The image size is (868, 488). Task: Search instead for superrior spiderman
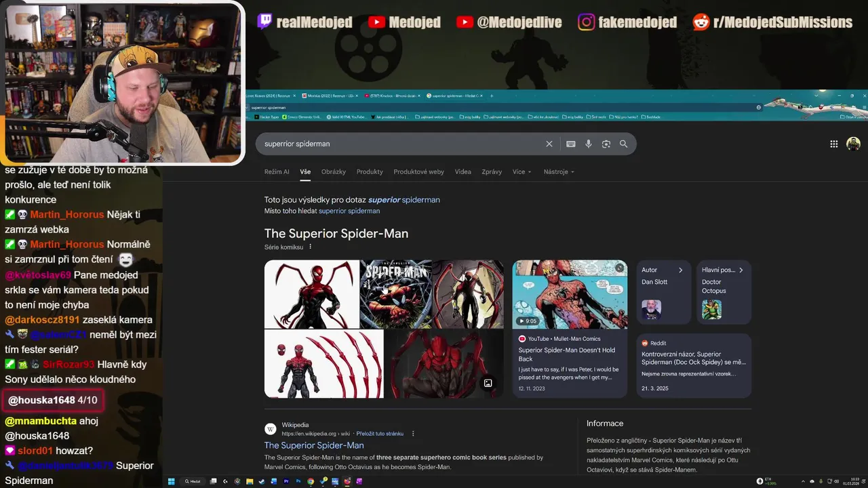[349, 211]
